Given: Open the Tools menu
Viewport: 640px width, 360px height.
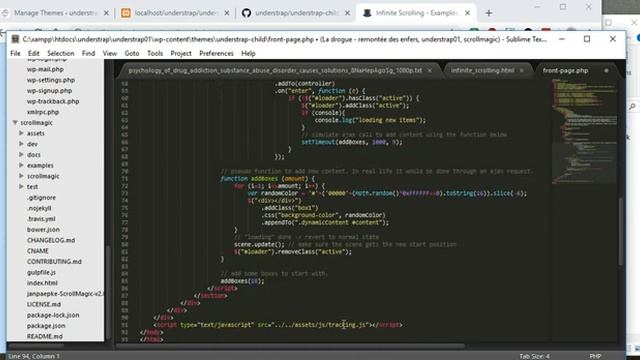Looking at the screenshot, I should point(155,53).
